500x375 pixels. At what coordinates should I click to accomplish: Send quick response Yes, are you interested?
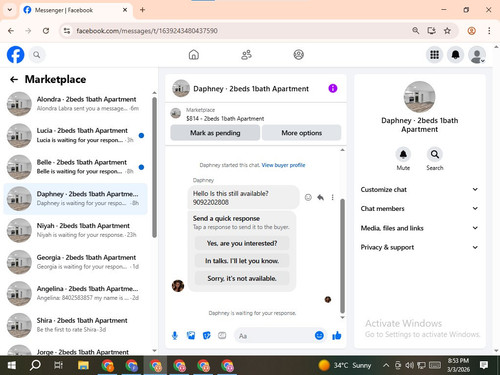[x=242, y=243]
